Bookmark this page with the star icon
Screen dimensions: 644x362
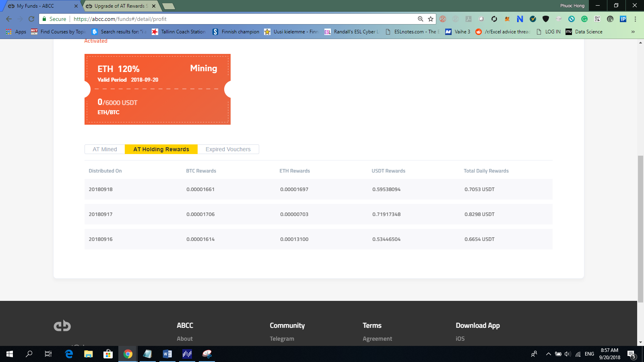pos(431,19)
